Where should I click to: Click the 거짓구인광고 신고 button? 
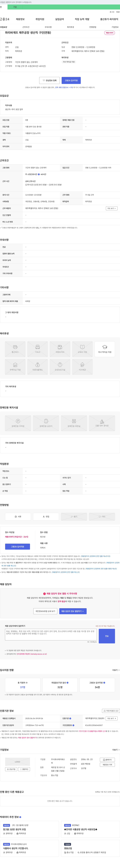click(x=111, y=711)
